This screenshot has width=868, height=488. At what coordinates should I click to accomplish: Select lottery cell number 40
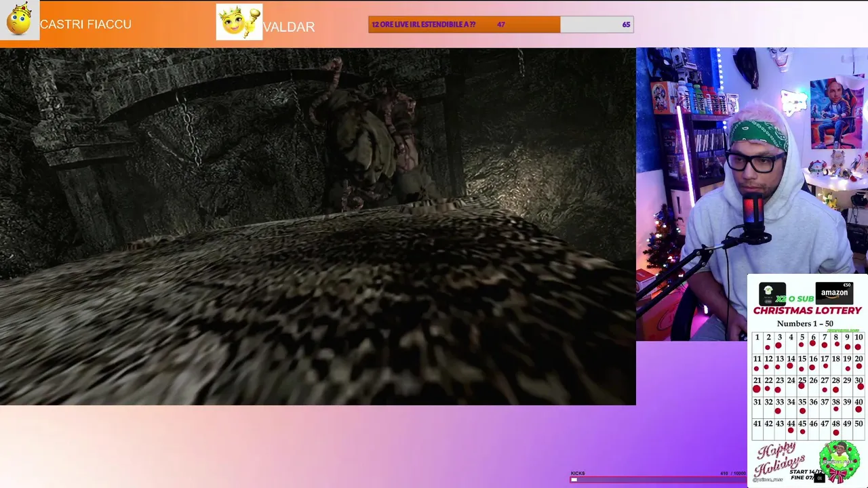coord(859,407)
